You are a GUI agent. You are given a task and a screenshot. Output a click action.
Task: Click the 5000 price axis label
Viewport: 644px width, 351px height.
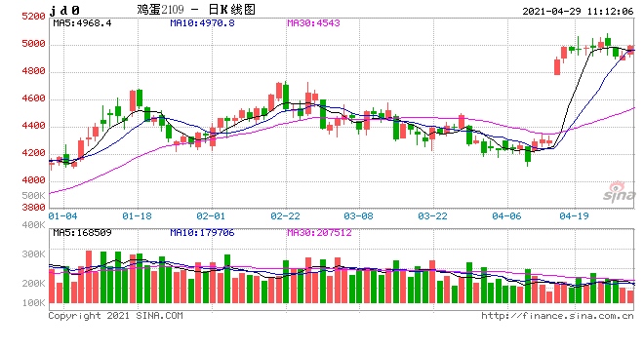point(33,44)
